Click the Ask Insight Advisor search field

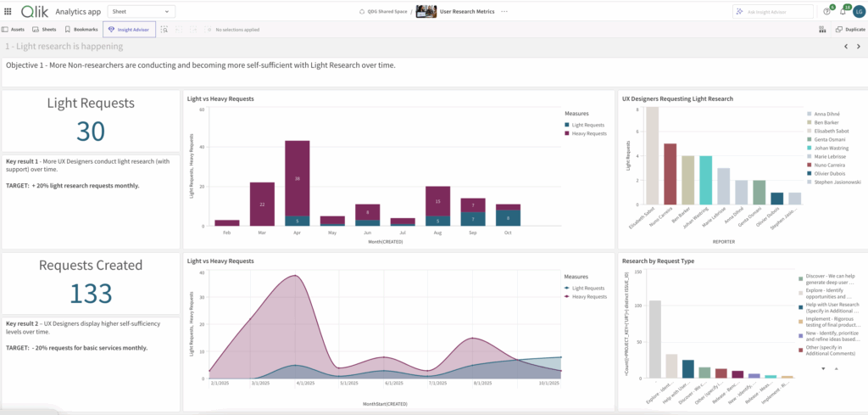tap(773, 12)
